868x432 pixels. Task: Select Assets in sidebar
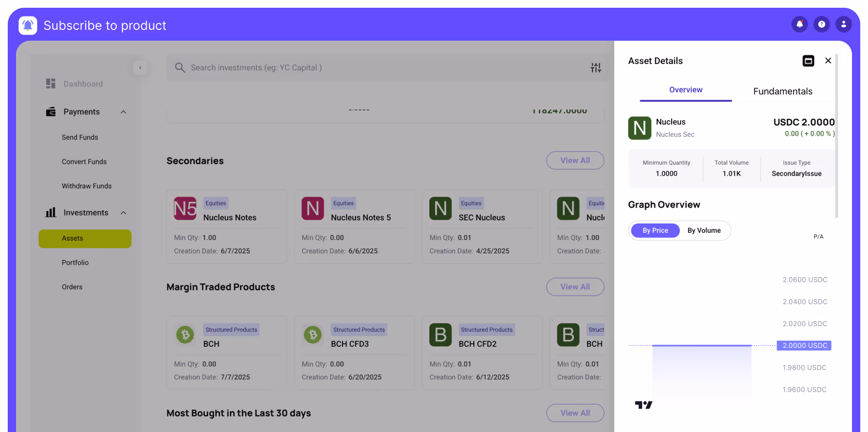(85, 238)
